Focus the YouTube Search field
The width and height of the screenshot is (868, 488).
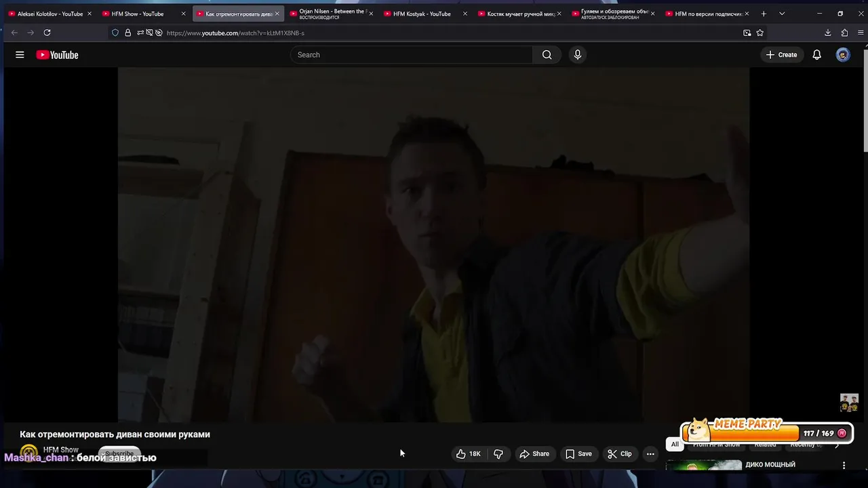click(412, 55)
